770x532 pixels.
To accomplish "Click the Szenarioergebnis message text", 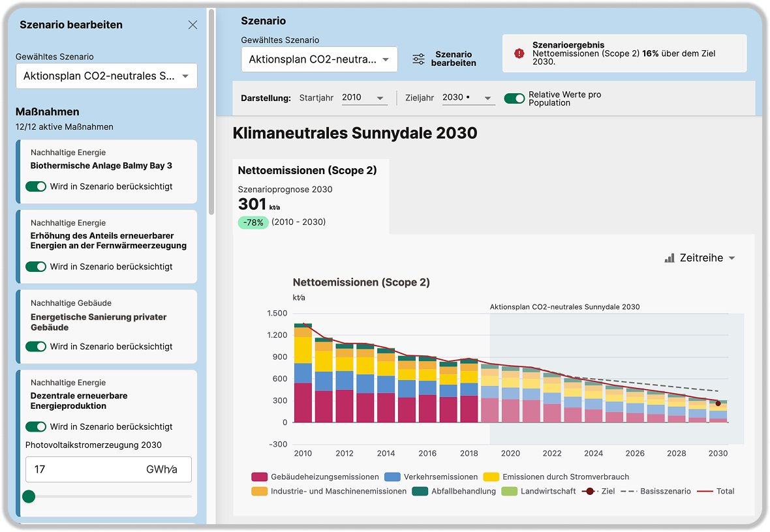I will [624, 57].
